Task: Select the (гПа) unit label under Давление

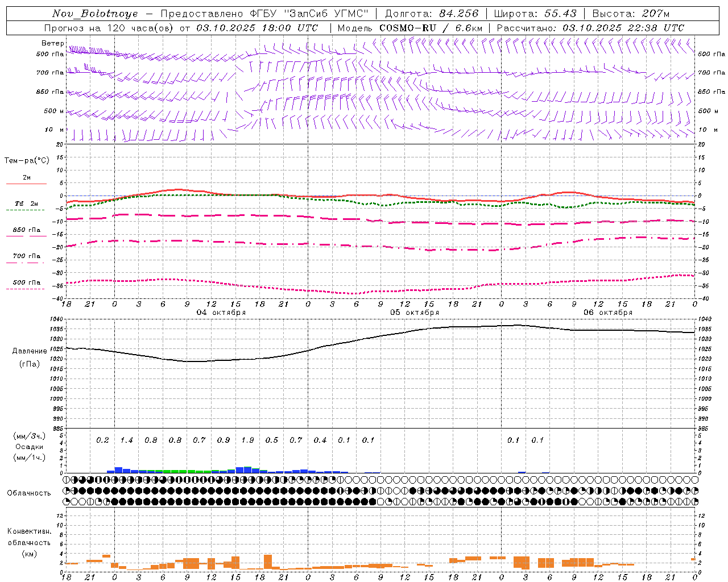Action: pyautogui.click(x=30, y=364)
